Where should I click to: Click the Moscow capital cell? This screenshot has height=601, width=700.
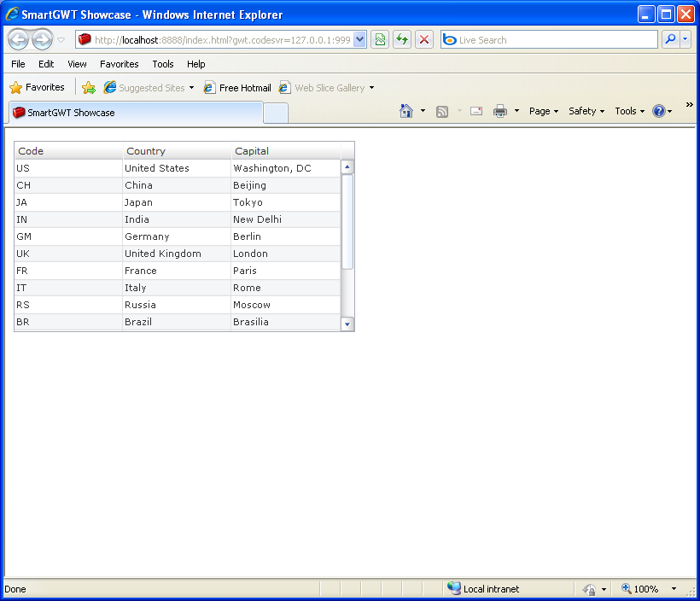[x=285, y=305]
